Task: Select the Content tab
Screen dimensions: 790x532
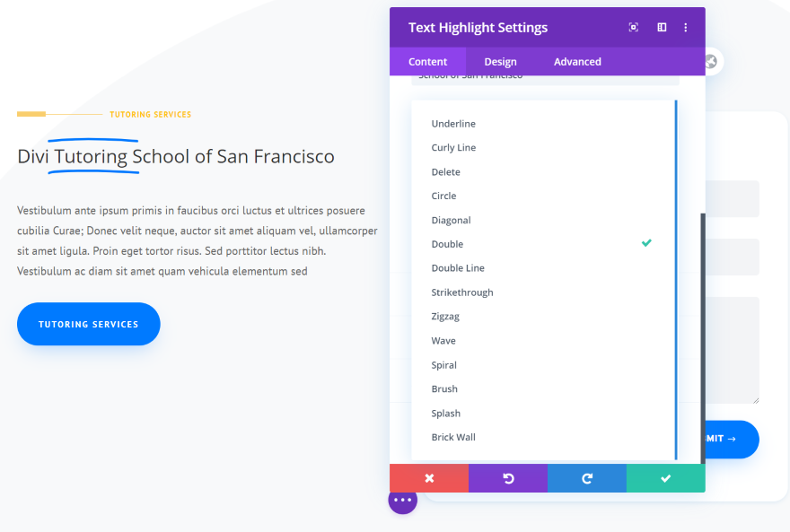Action: click(427, 62)
